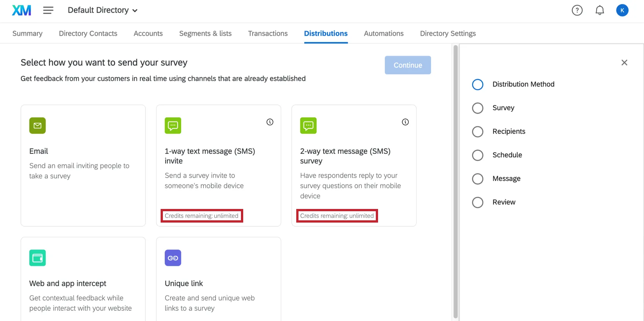This screenshot has width=644, height=321.
Task: Close the distribution steps side panel
Action: (x=624, y=62)
